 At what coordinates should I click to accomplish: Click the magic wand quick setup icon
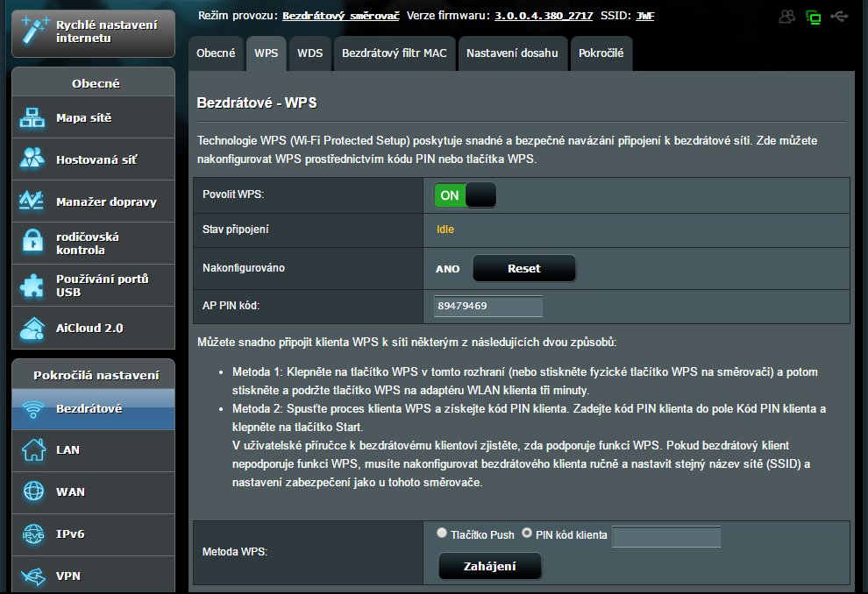pos(33,31)
